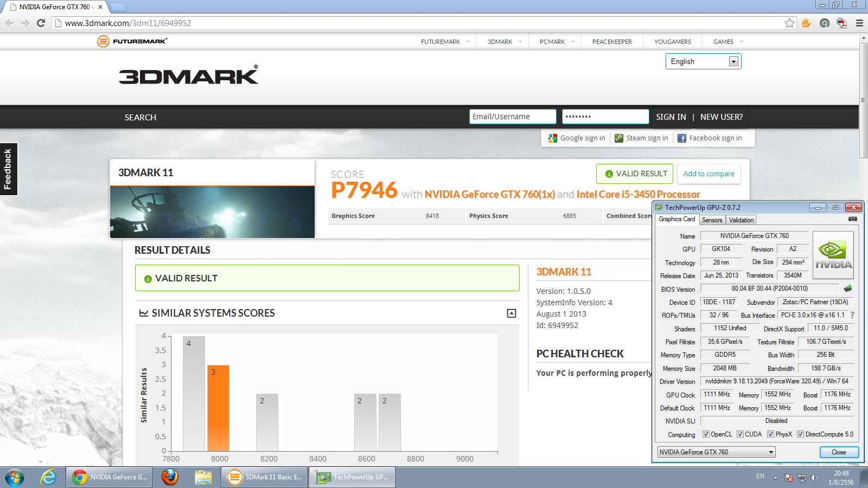
Task: Open the English language dropdown
Action: point(704,61)
